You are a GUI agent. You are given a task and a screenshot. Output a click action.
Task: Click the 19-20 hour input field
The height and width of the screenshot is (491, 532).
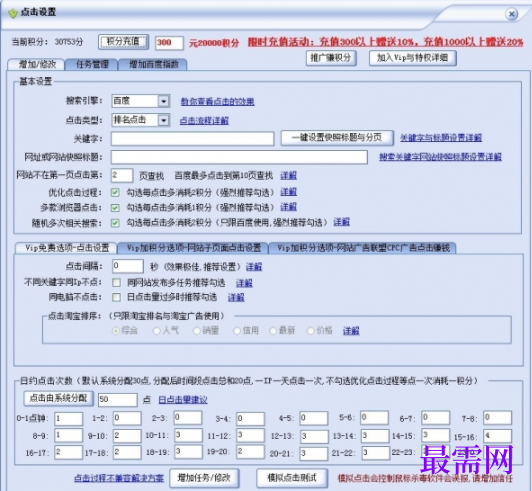tap(250, 452)
